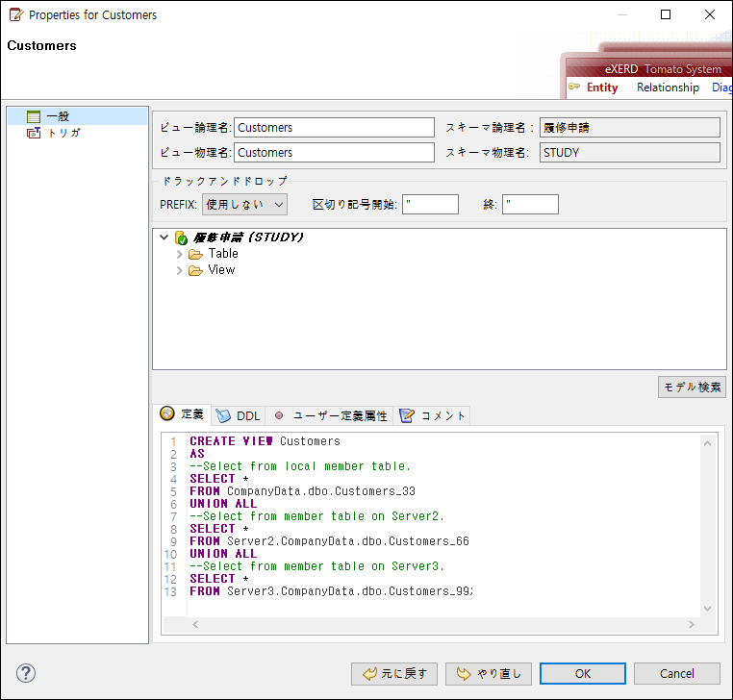Click the Relationship label in banner
This screenshot has height=700, width=733.
(668, 87)
